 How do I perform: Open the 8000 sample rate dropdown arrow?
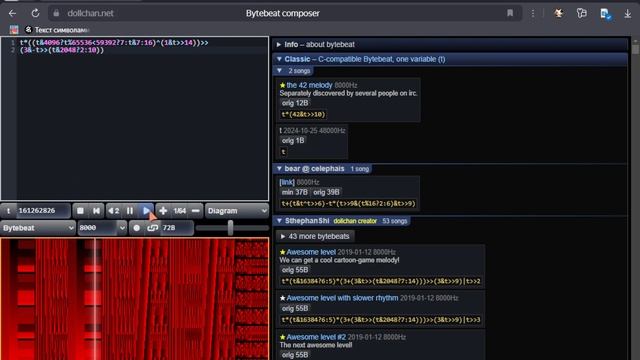(x=122, y=228)
